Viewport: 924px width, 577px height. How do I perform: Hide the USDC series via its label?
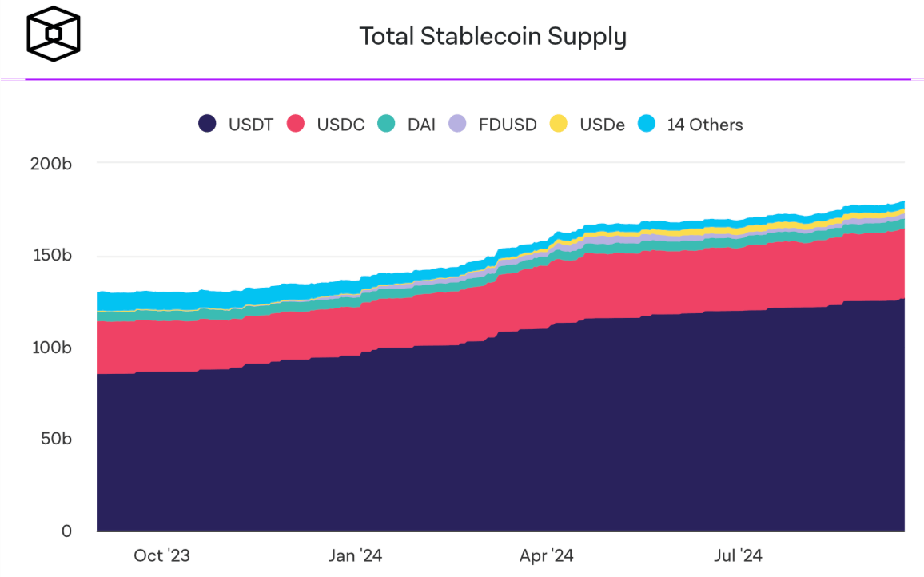341,125
